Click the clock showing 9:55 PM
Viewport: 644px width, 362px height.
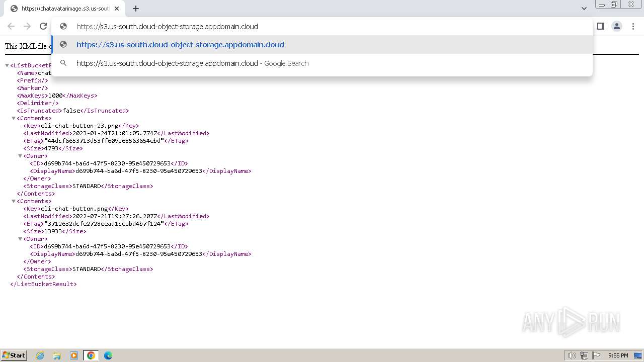[x=618, y=355]
